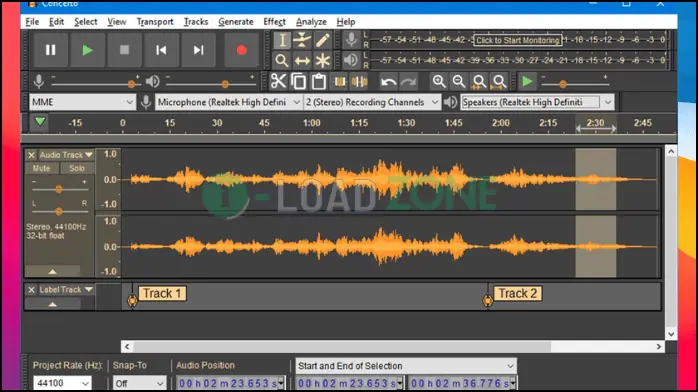This screenshot has width=698, height=392.
Task: Copy selection with the Copy icon
Action: pos(299,81)
